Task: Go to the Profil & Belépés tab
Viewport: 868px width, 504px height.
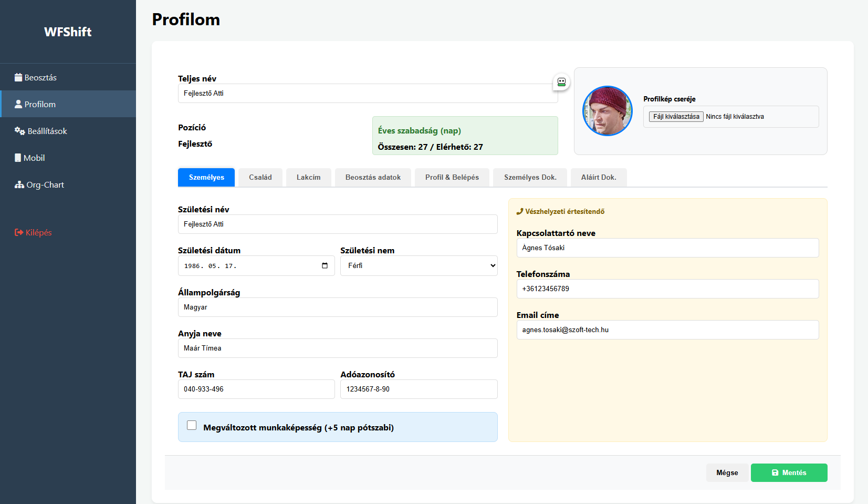Action: pos(452,177)
